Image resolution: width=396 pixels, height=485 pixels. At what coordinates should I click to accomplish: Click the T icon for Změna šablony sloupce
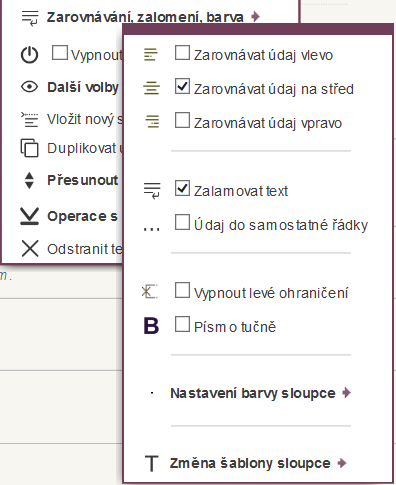point(152,463)
